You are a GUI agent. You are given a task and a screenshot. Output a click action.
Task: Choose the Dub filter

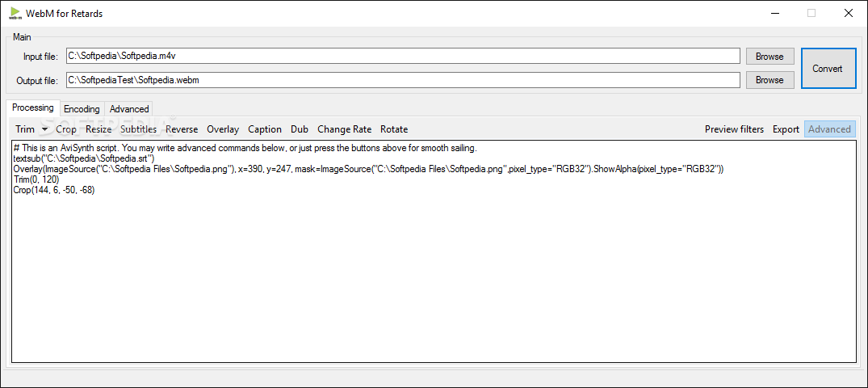pos(300,129)
